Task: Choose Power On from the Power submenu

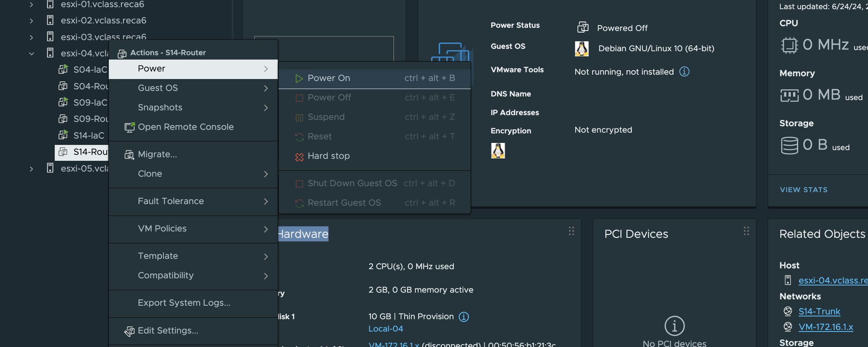Action: pos(374,78)
